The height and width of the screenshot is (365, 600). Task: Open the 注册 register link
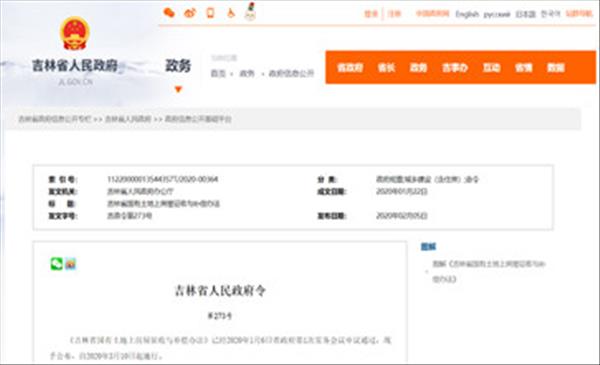(394, 14)
